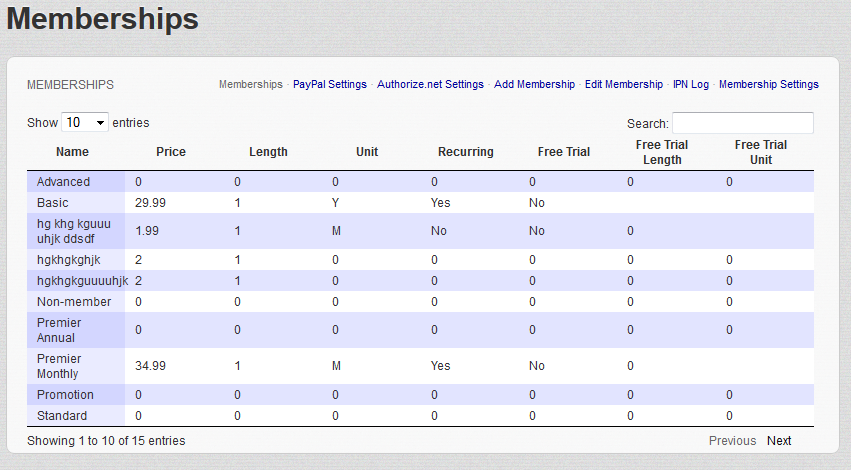The height and width of the screenshot is (470, 851).
Task: Open the entries-per-page dropdown
Action: click(x=85, y=123)
